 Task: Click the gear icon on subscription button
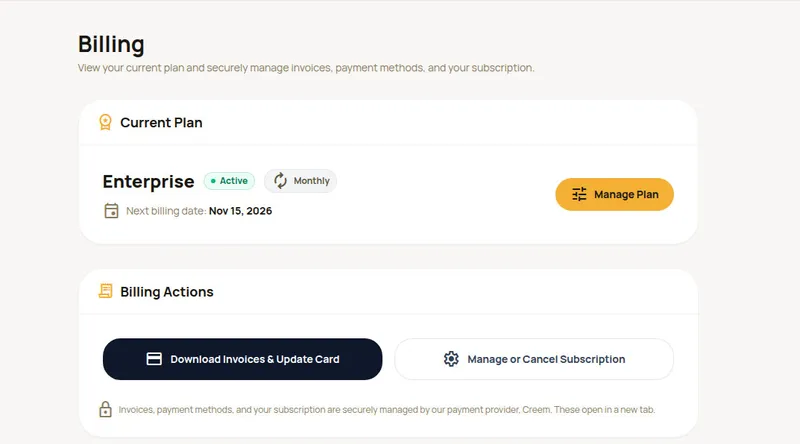pos(451,359)
